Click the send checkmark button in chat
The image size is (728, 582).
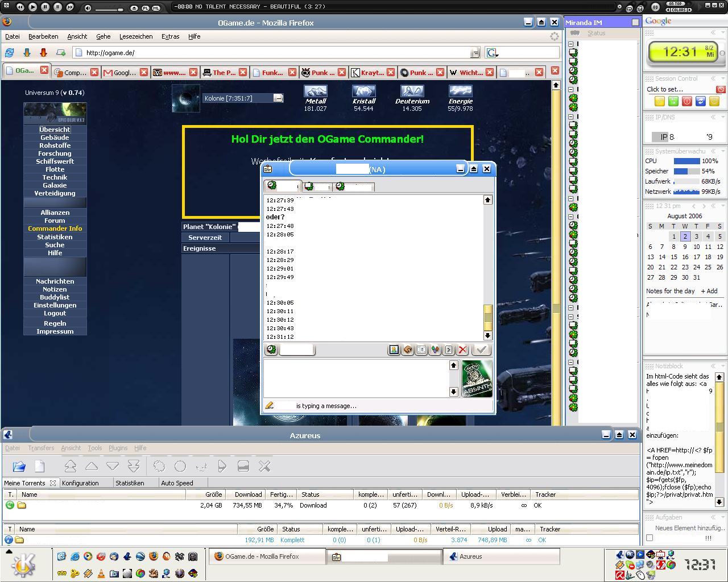(x=481, y=350)
